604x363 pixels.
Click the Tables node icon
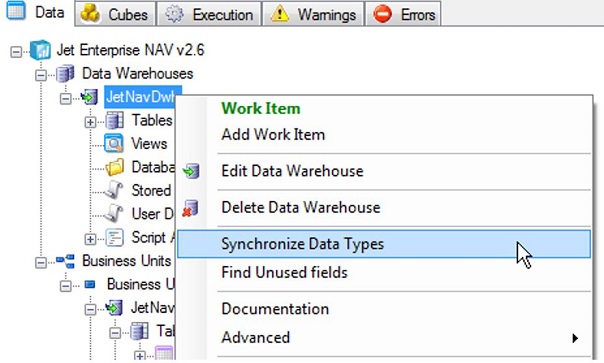coord(114,120)
